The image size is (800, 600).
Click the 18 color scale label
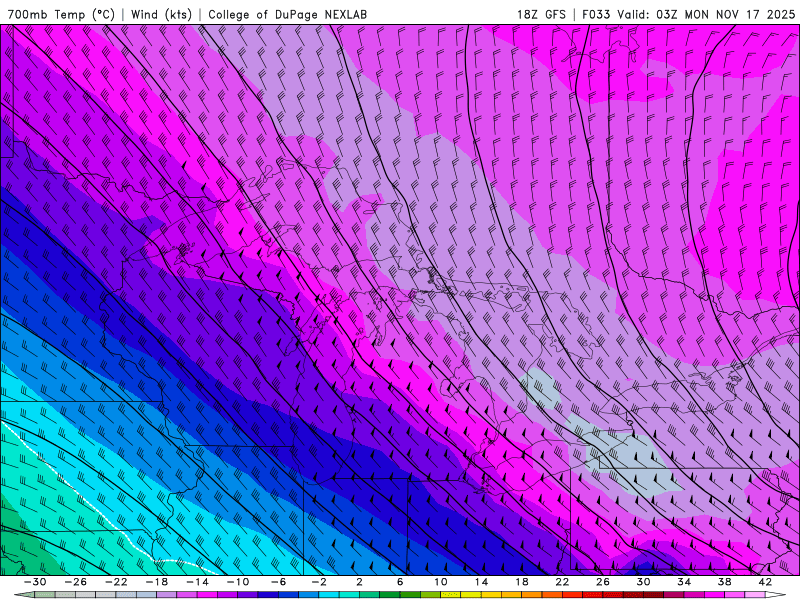tap(522, 582)
